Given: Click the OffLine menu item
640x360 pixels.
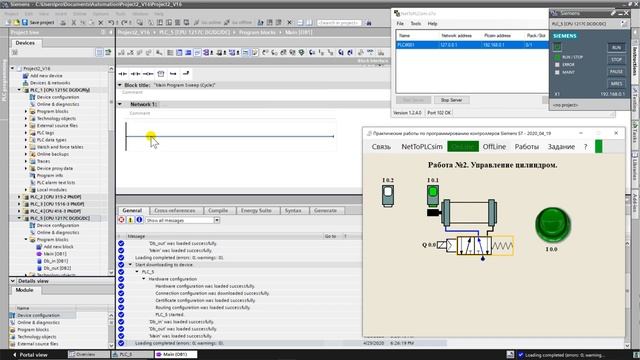Looking at the screenshot, I should (x=494, y=147).
